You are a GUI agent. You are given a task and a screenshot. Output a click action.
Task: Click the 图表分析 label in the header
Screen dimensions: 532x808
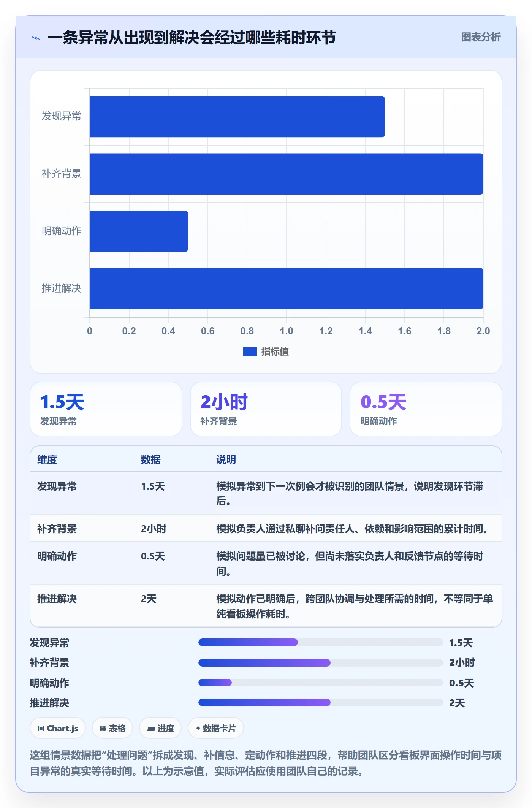point(481,37)
